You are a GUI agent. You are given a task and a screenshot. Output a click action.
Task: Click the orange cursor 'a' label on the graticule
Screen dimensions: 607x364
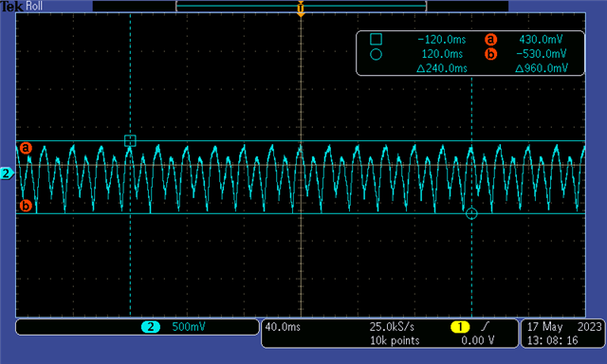click(x=26, y=148)
